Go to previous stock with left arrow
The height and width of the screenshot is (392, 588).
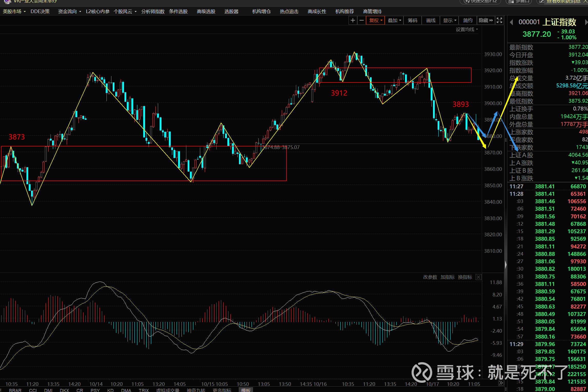tap(511, 22)
